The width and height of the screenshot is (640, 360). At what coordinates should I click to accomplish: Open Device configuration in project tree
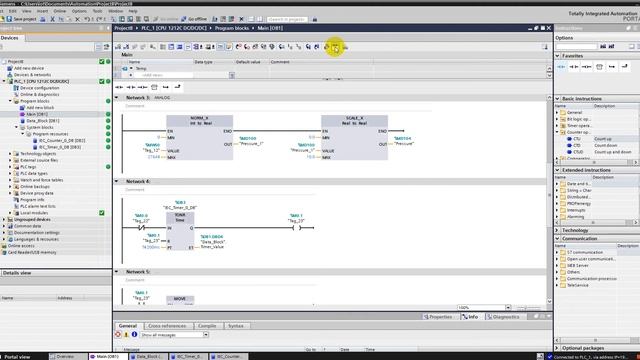coord(40,88)
